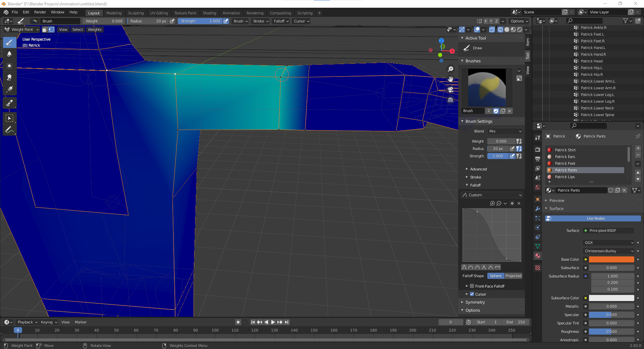This screenshot has width=644, height=349.
Task: Open the GGX distribution dropdown
Action: [608, 243]
